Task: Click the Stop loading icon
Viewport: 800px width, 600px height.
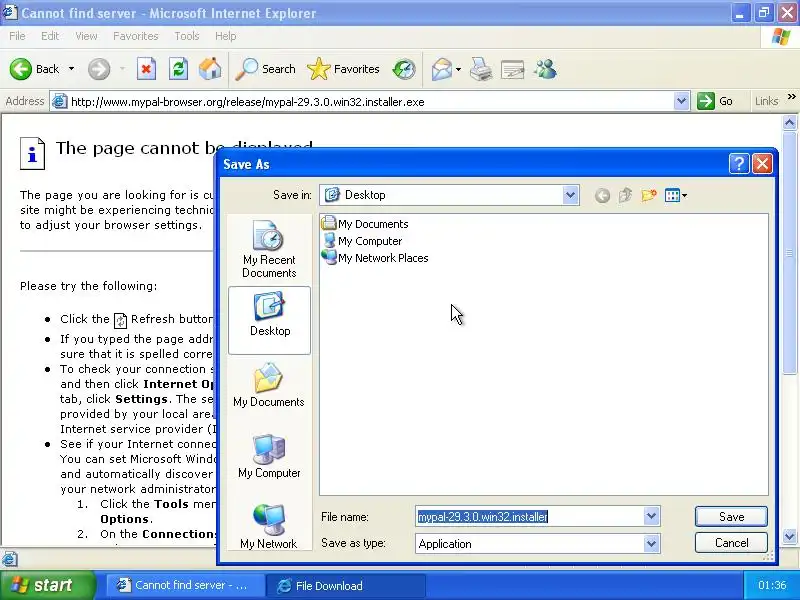Action: point(146,69)
